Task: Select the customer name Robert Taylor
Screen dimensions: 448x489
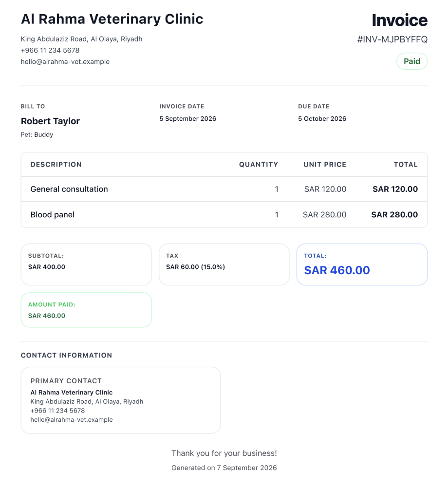Action: point(50,121)
